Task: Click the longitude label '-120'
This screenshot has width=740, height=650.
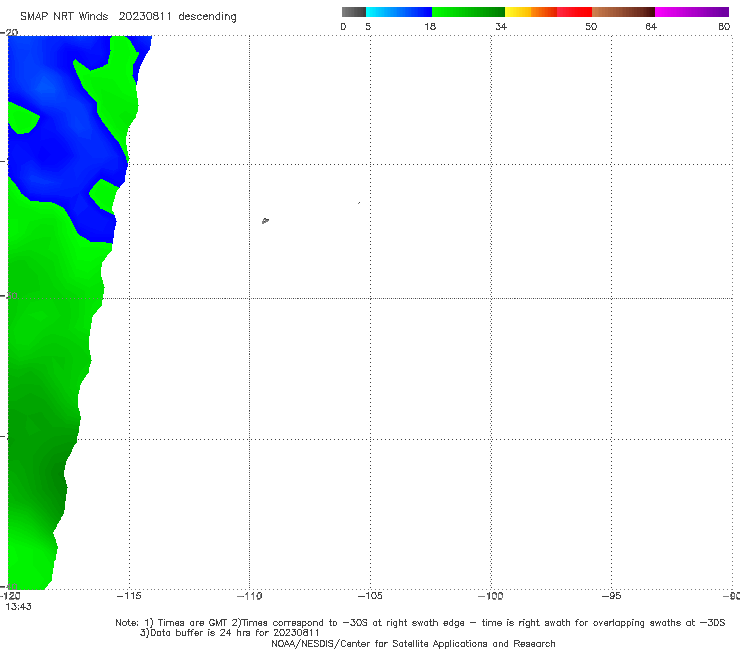Action: click(10, 596)
